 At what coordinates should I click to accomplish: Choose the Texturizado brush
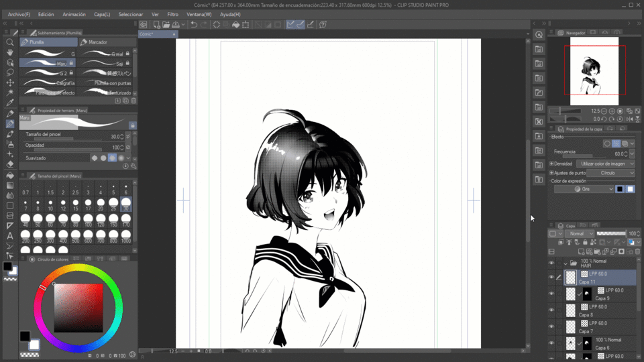105,93
